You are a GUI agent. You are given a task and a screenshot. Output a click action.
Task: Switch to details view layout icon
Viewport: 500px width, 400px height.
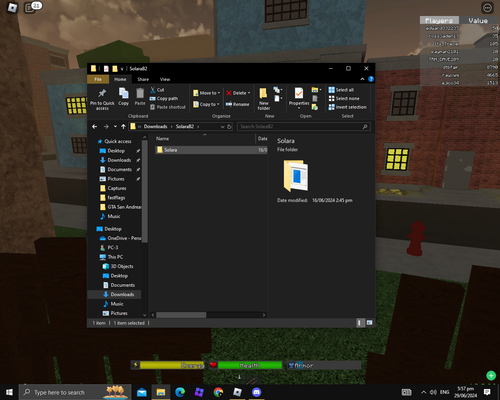pos(359,323)
